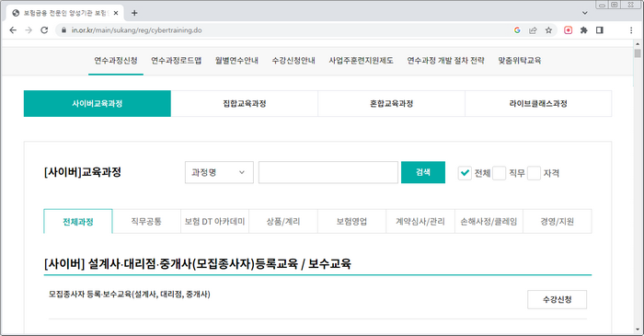Open the 과정명 search type dropdown
Viewport: 644px width, 336px height.
pos(219,172)
